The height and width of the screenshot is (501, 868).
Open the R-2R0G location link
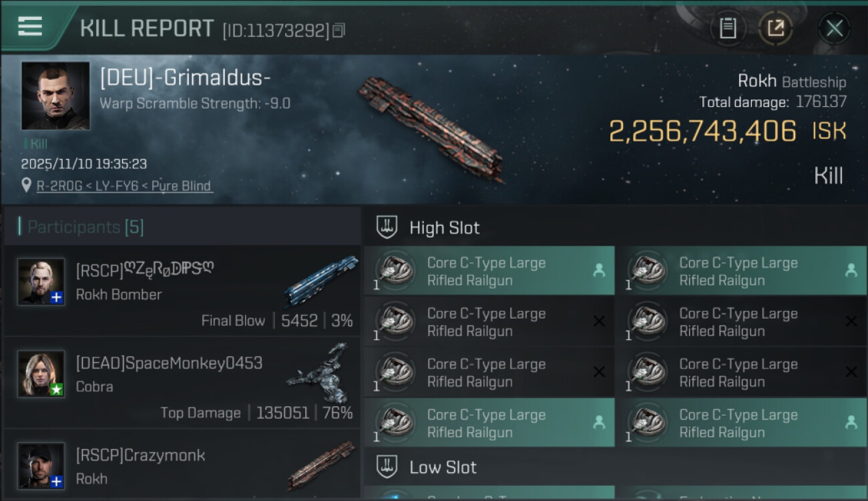pos(124,186)
